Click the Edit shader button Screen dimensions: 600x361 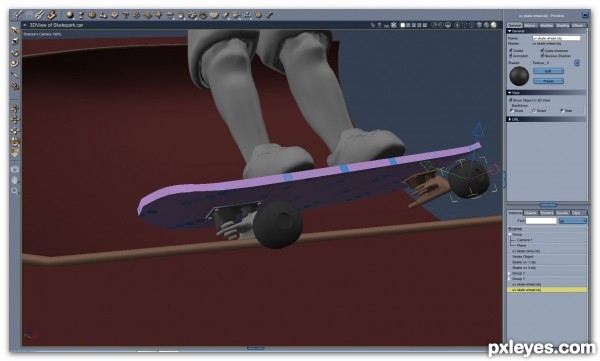click(548, 71)
